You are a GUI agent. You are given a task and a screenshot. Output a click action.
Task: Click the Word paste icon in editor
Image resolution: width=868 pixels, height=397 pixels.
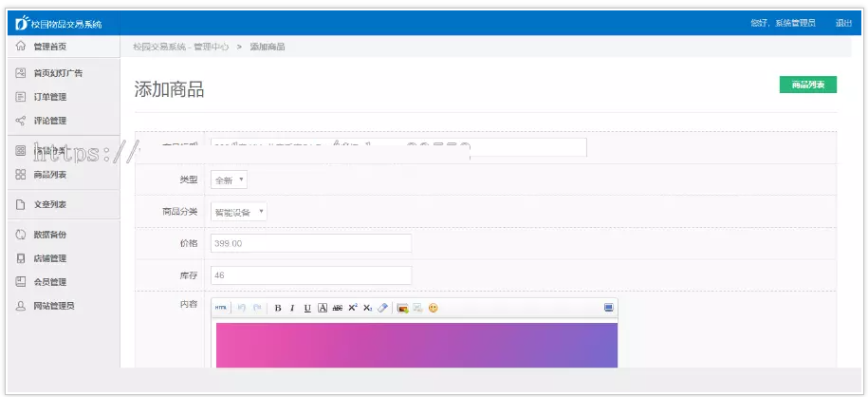point(418,309)
